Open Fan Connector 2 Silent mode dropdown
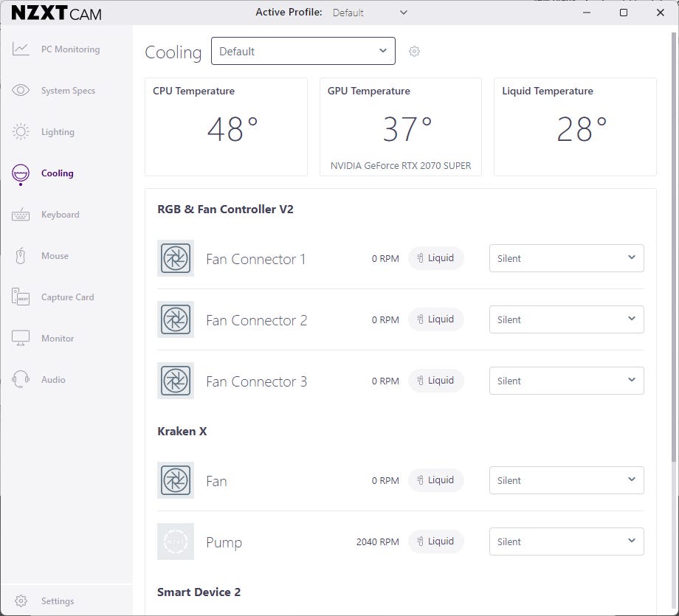This screenshot has height=616, width=679. pos(566,319)
